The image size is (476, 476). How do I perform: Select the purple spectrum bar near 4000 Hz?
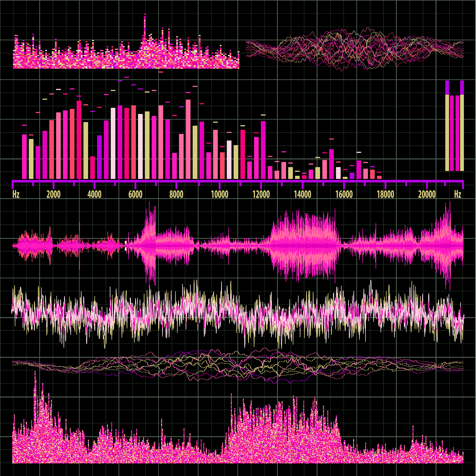point(99,157)
